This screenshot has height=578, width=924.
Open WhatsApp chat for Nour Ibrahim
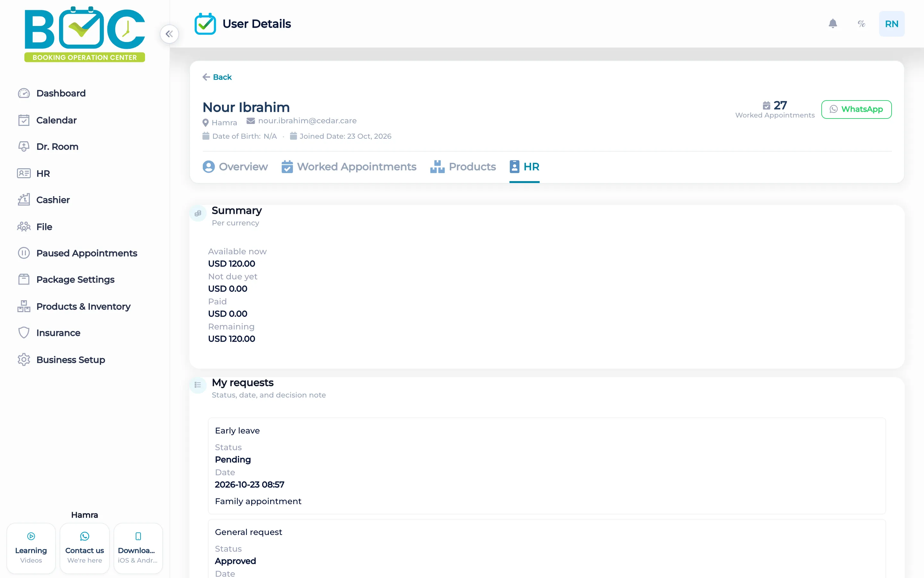[856, 109]
